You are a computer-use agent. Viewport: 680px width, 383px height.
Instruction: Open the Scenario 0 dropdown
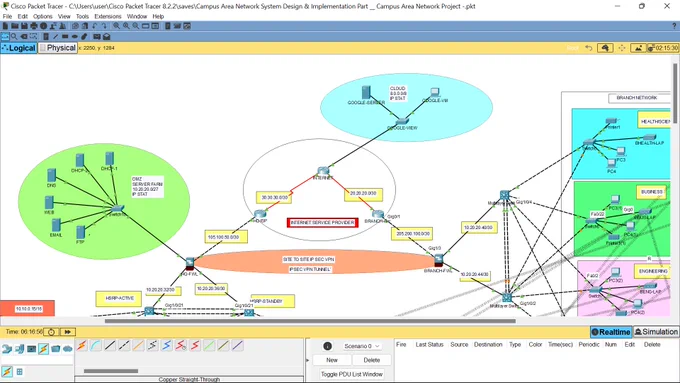[x=362, y=346]
